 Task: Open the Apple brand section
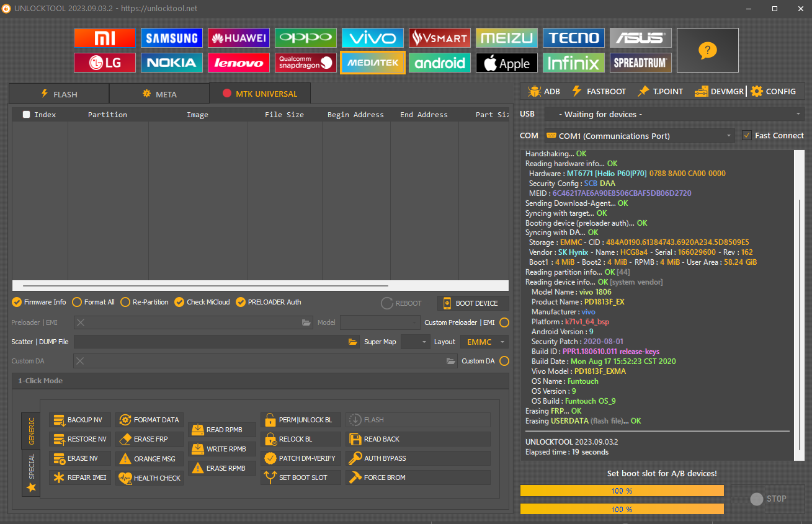pyautogui.click(x=506, y=63)
